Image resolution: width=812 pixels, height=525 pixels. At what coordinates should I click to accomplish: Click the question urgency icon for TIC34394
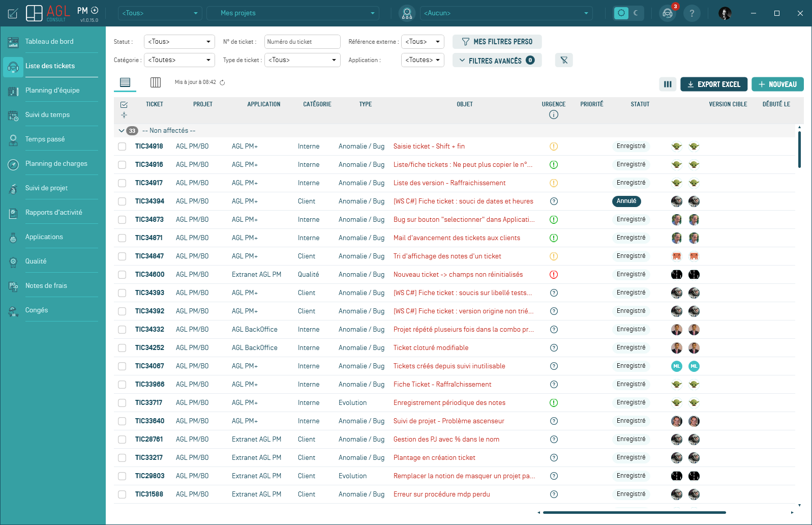point(554,201)
